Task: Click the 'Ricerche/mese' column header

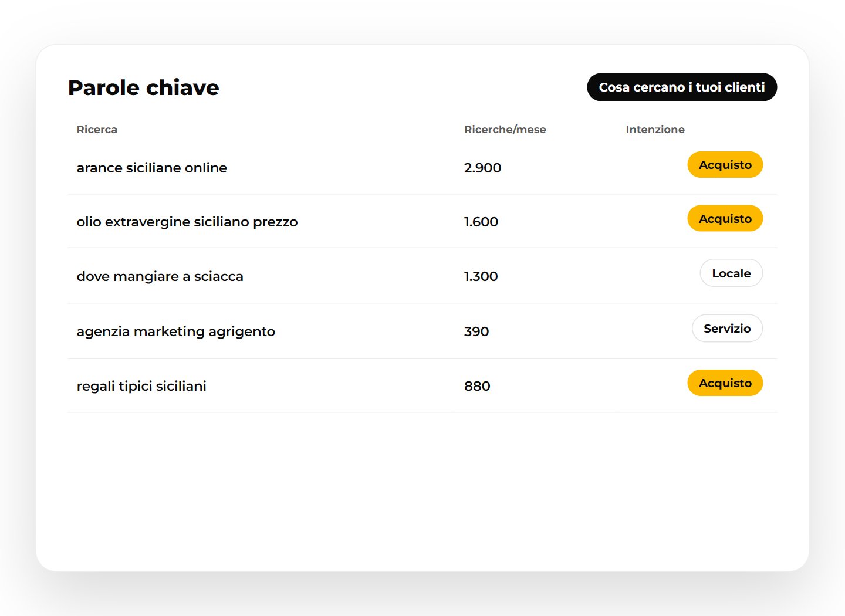Action: point(505,129)
